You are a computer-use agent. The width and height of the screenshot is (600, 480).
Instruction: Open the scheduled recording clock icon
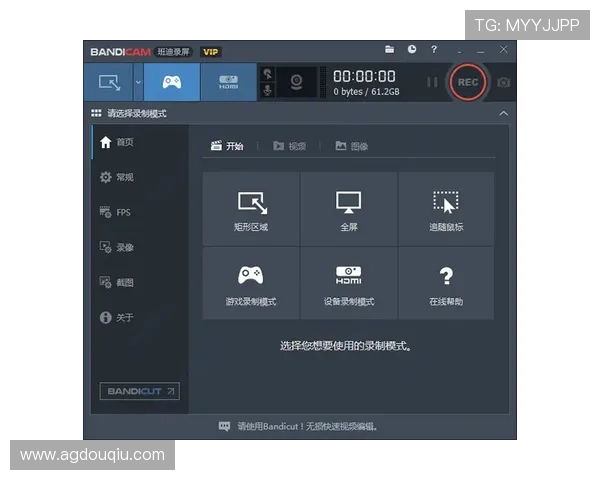412,49
